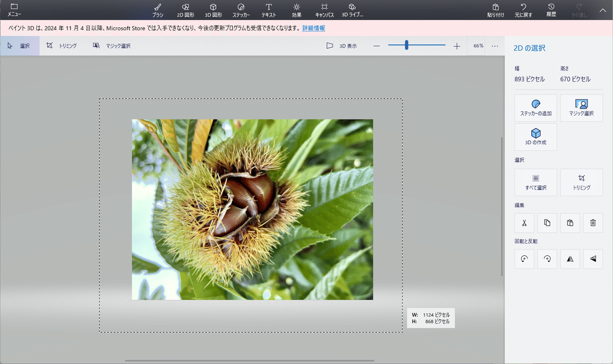Open the 2D shapes (2D 図形) tool
Image resolution: width=613 pixels, height=364 pixels.
(185, 10)
